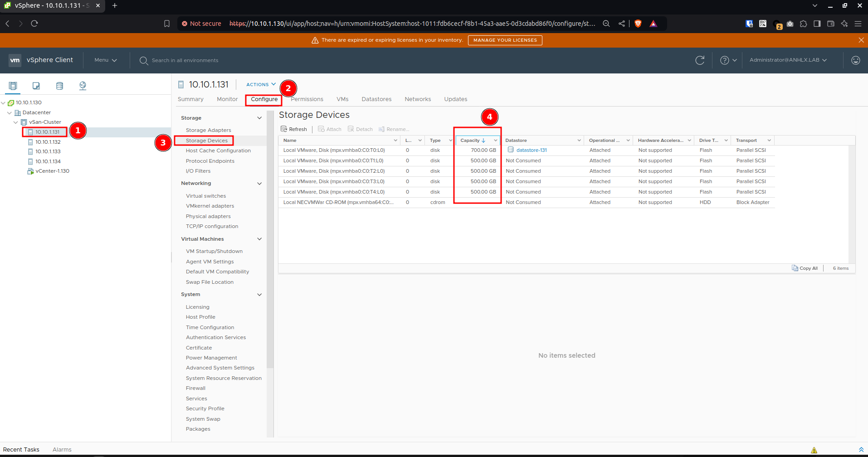Switch to VMs and Templates inventory icon

click(36, 86)
